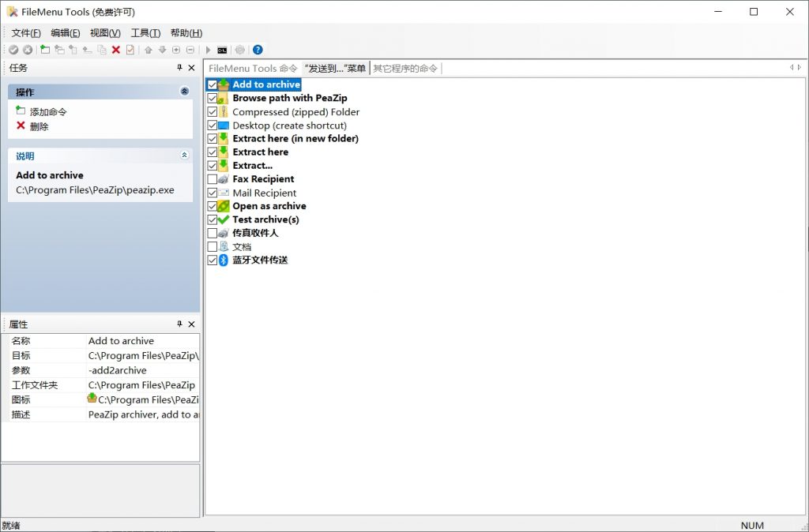Click the add command toolbar icon
The height and width of the screenshot is (532, 809).
click(x=45, y=50)
